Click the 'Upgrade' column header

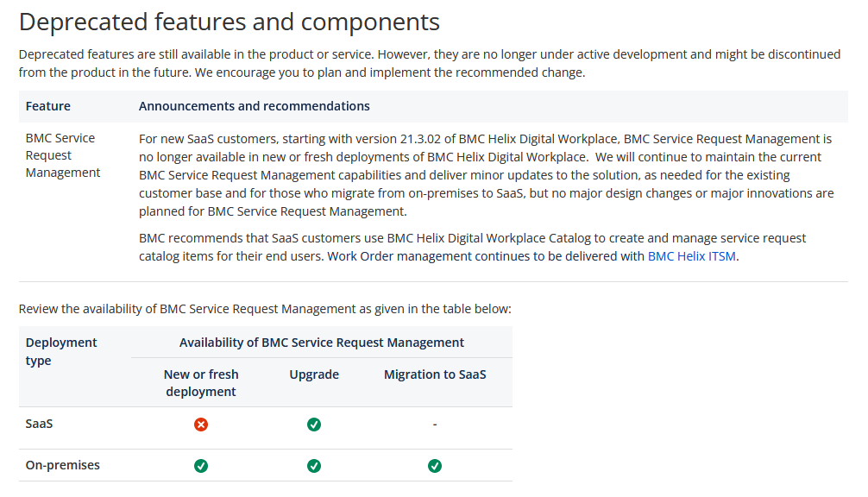point(314,374)
